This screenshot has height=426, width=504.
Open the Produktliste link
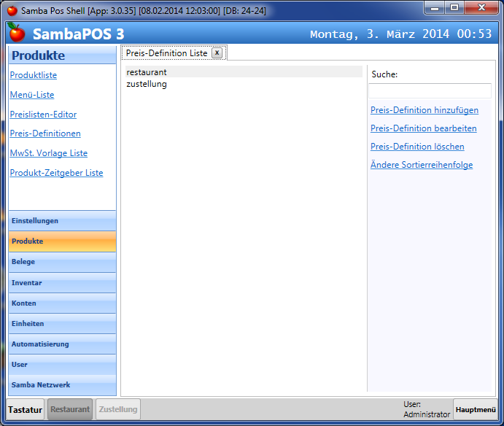[x=34, y=75]
